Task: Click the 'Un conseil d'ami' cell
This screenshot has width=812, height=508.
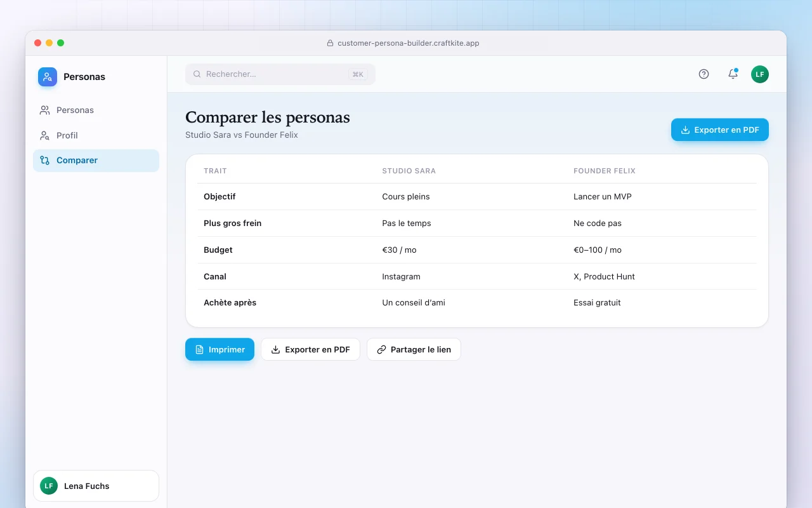Action: point(414,303)
